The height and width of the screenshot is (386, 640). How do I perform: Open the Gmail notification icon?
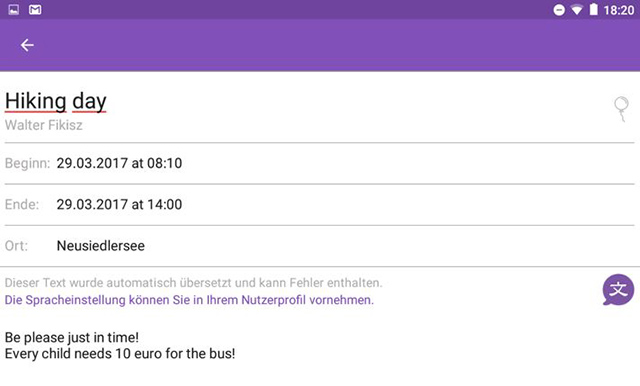(x=35, y=9)
